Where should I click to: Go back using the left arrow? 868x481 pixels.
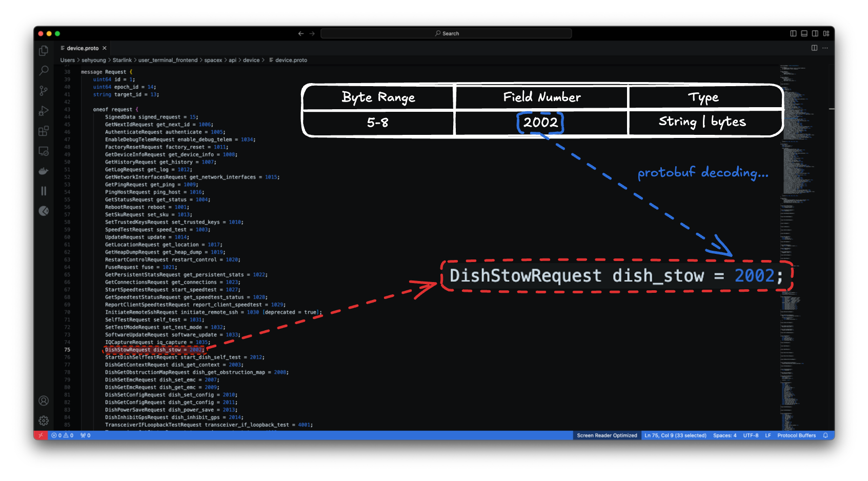click(x=301, y=33)
